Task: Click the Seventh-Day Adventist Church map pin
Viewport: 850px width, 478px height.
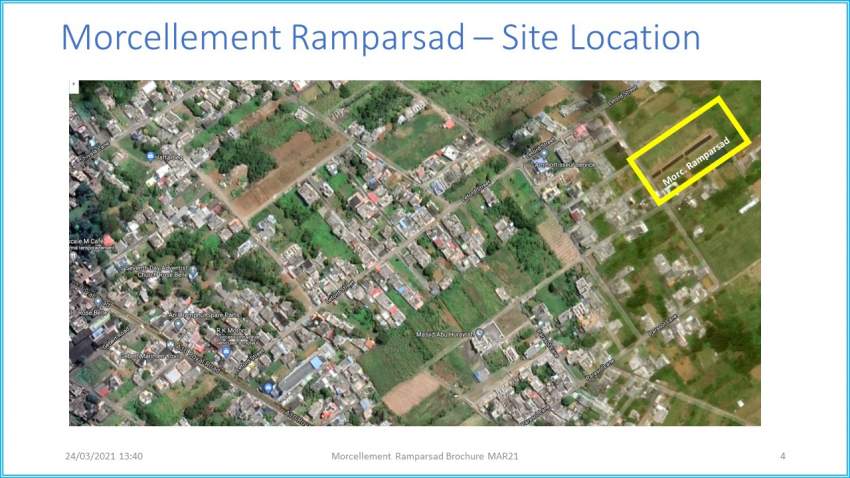Action: [x=192, y=271]
